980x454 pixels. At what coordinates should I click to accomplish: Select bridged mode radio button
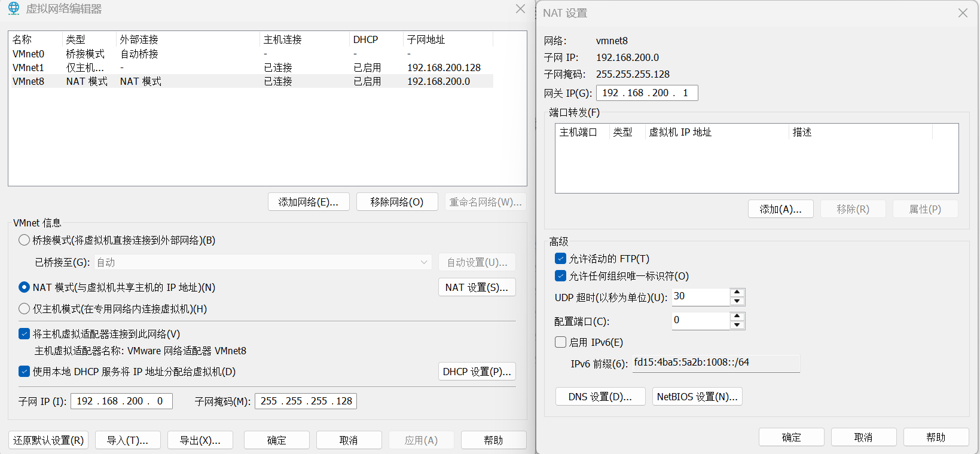pos(25,240)
